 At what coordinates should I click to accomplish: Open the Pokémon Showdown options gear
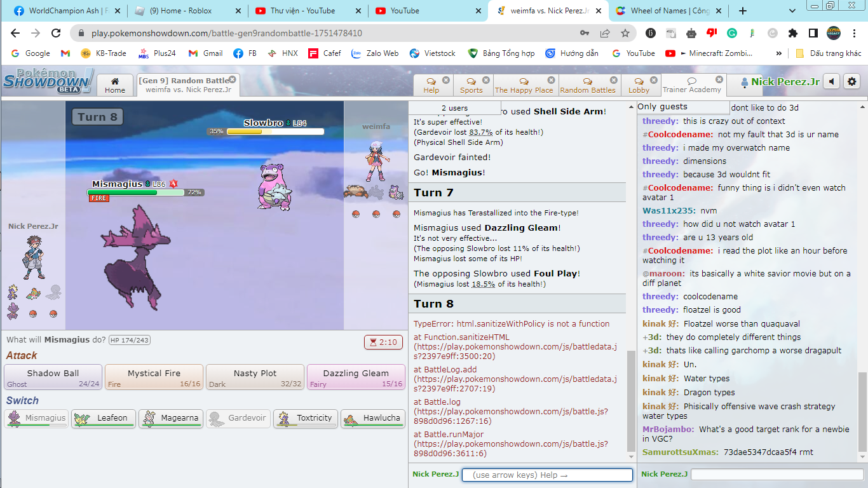point(852,81)
